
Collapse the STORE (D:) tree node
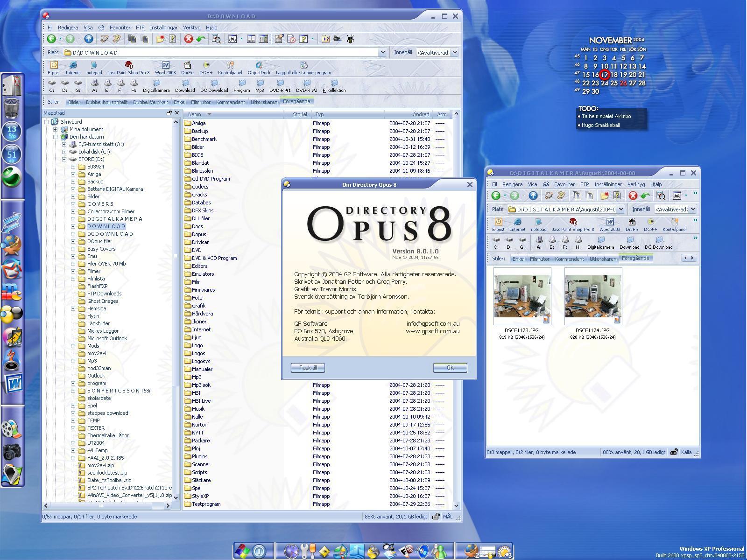64,159
